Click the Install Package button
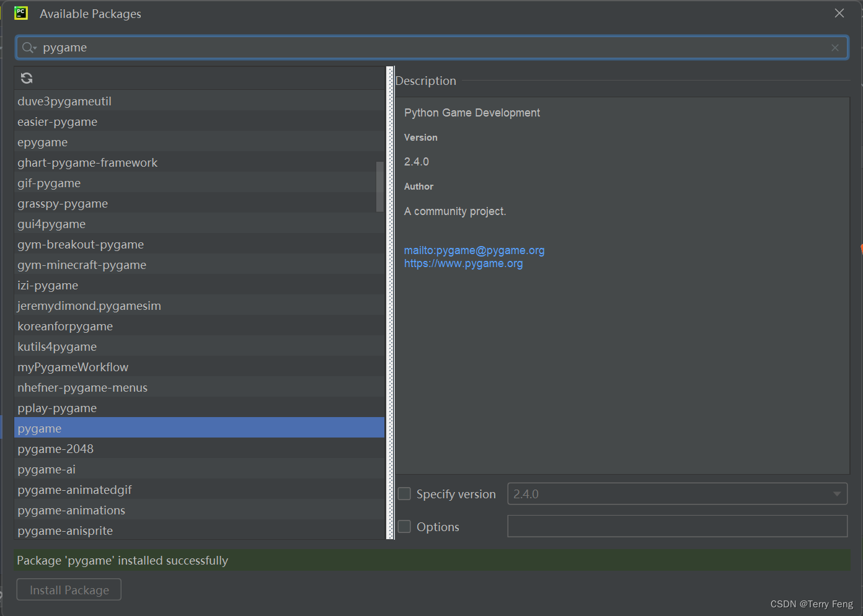Viewport: 863px width, 616px height. click(69, 589)
